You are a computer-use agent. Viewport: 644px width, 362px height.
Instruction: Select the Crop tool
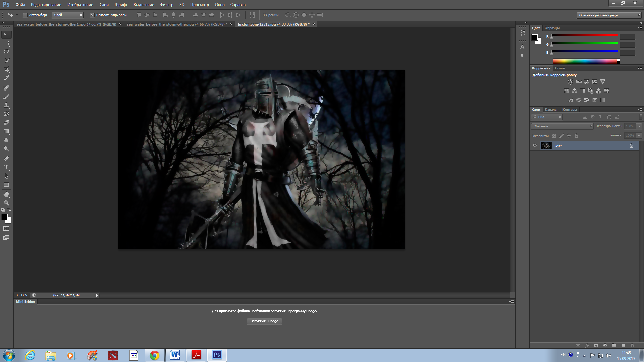coord(6,69)
